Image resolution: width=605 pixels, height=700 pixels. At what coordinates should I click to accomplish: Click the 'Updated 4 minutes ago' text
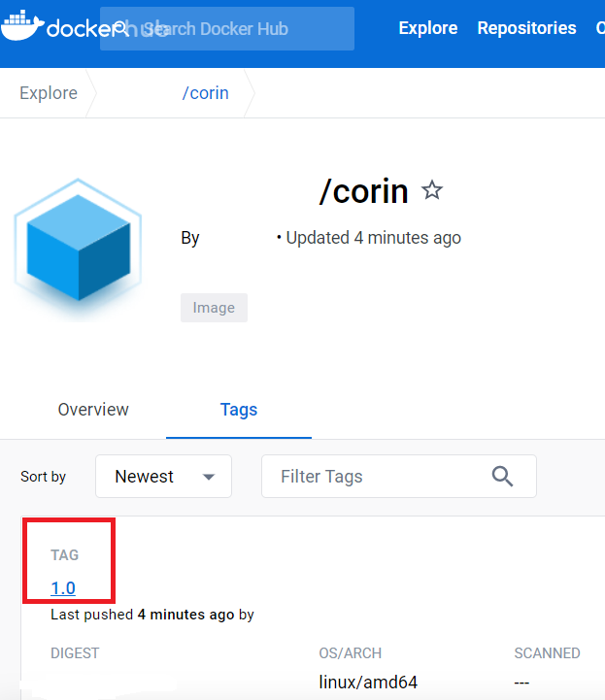(x=373, y=238)
